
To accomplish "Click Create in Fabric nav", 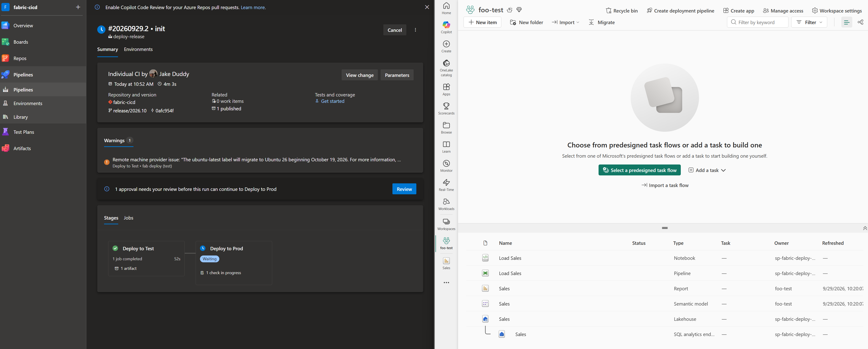I will tap(446, 47).
